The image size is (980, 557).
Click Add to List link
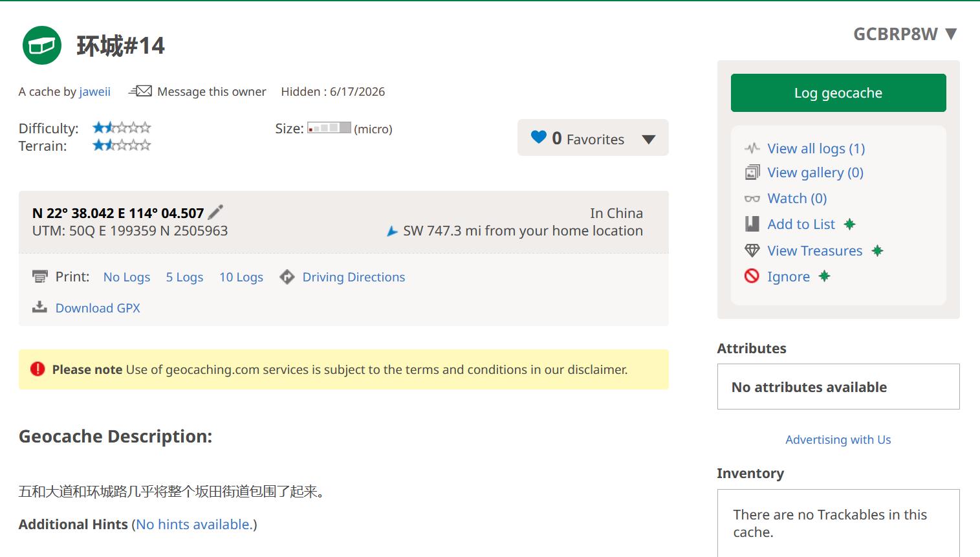tap(801, 224)
